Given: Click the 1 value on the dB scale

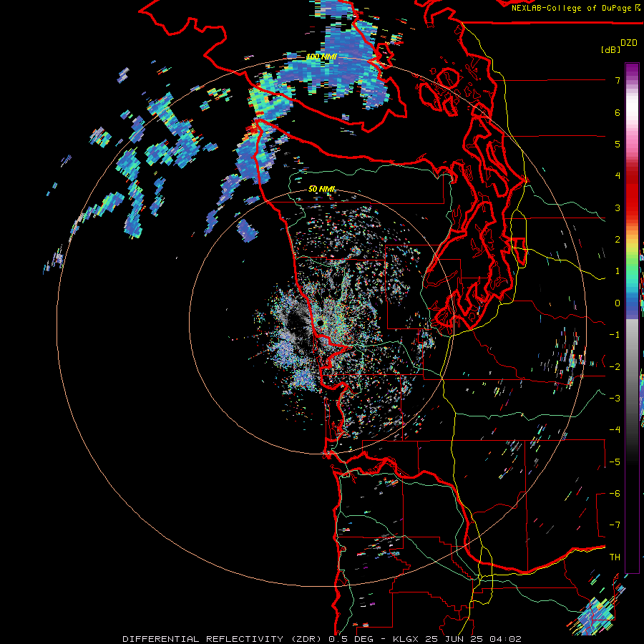Looking at the screenshot, I should pyautogui.click(x=618, y=271).
